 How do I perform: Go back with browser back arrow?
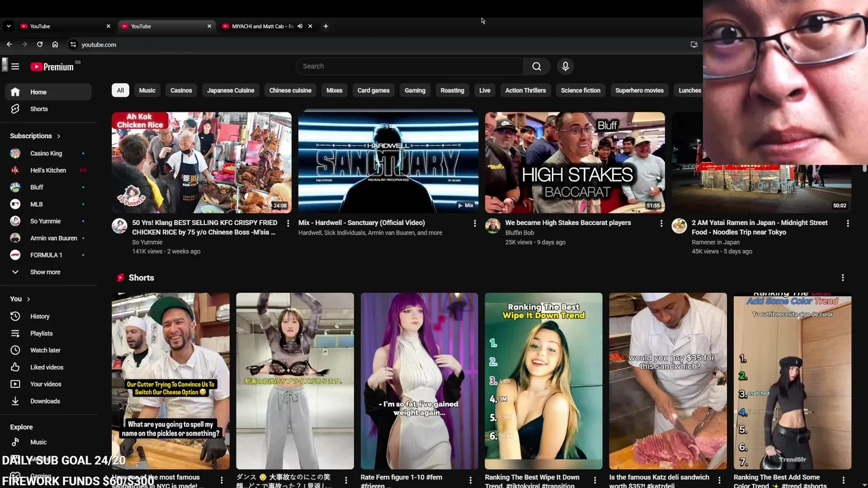pos(9,45)
